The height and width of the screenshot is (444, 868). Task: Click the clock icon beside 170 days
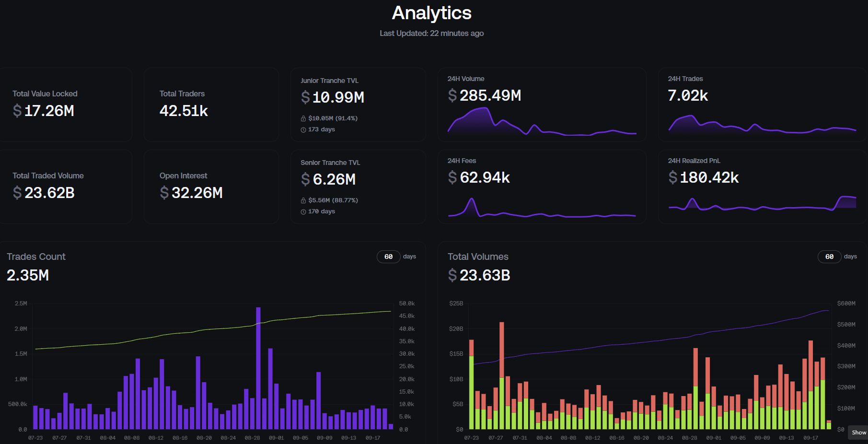[x=303, y=212]
